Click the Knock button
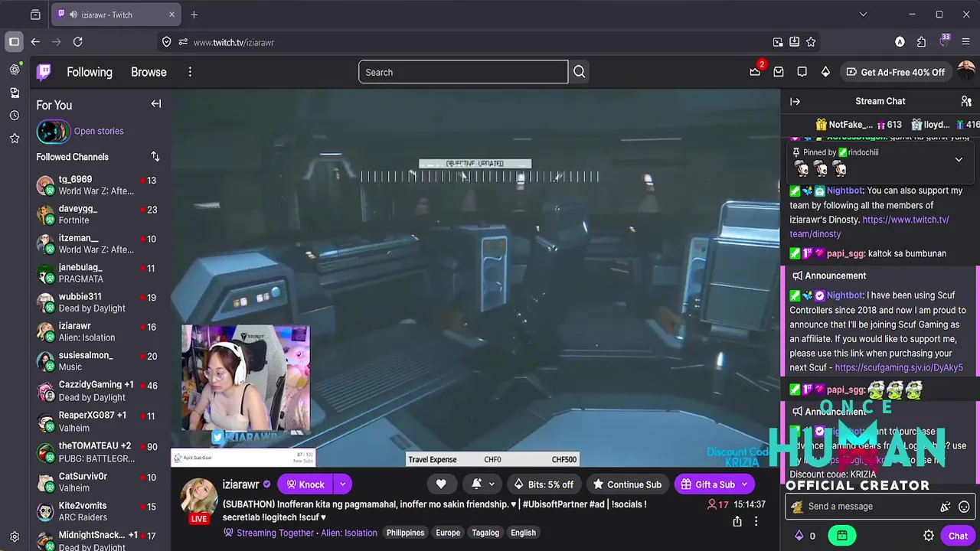 (305, 484)
